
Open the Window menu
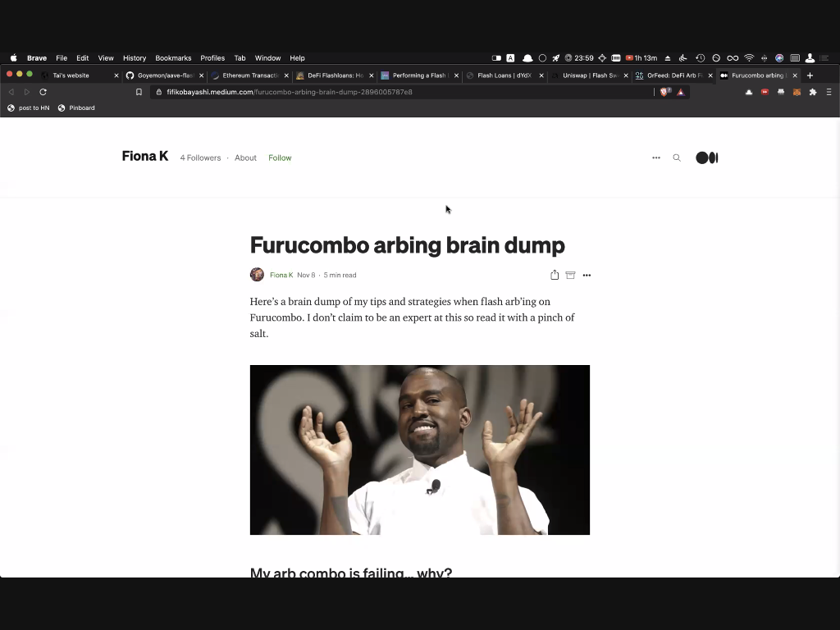pos(267,58)
